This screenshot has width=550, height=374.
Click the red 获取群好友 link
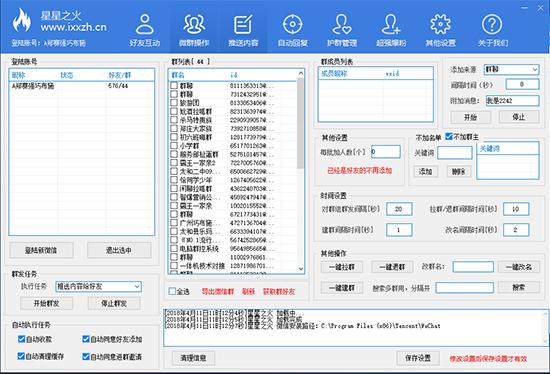coord(279,292)
